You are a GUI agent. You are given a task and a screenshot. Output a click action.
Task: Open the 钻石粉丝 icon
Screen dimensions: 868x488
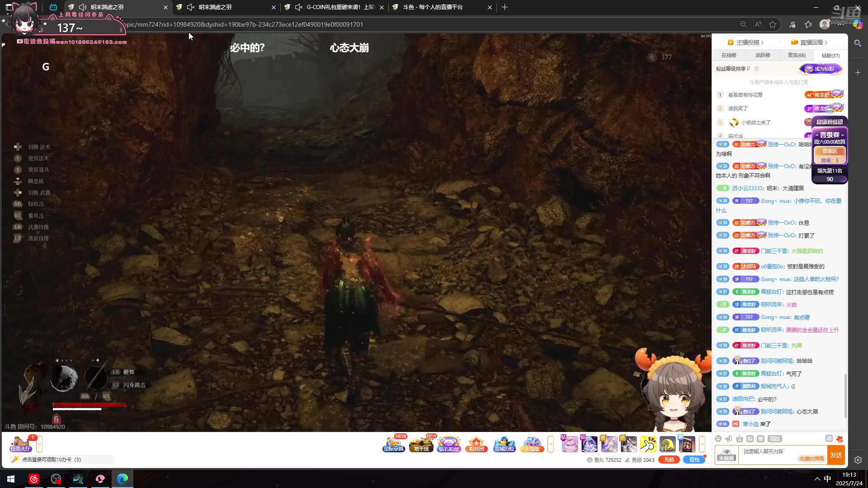pyautogui.click(x=448, y=444)
